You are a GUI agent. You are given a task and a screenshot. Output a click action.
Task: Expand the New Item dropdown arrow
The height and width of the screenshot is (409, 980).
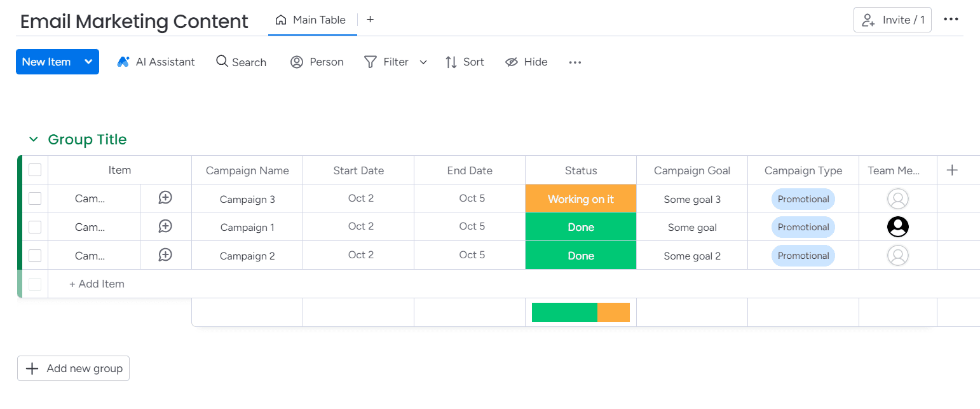pos(88,62)
